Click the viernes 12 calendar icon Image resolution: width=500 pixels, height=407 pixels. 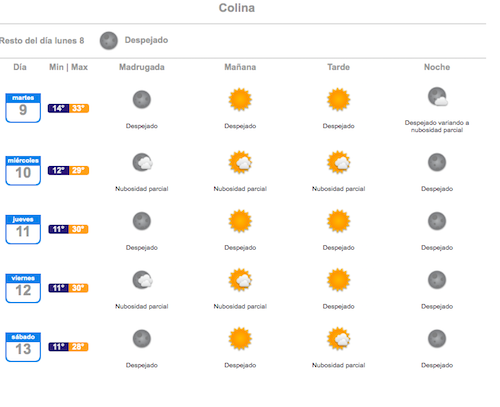click(23, 288)
